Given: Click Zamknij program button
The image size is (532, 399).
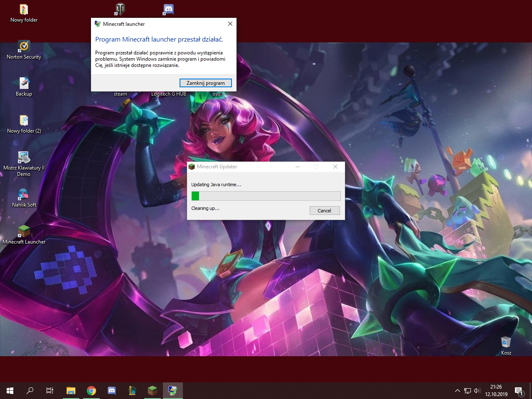Looking at the screenshot, I should coord(206,83).
